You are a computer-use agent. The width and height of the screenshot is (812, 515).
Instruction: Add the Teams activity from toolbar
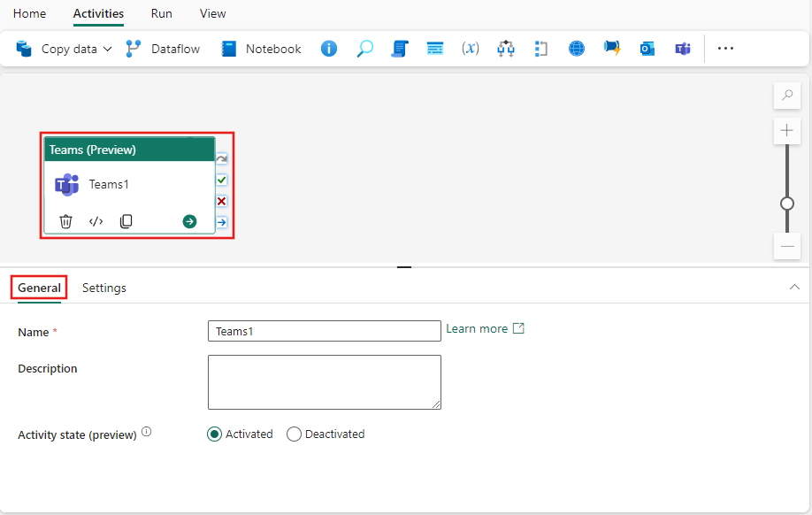683,49
